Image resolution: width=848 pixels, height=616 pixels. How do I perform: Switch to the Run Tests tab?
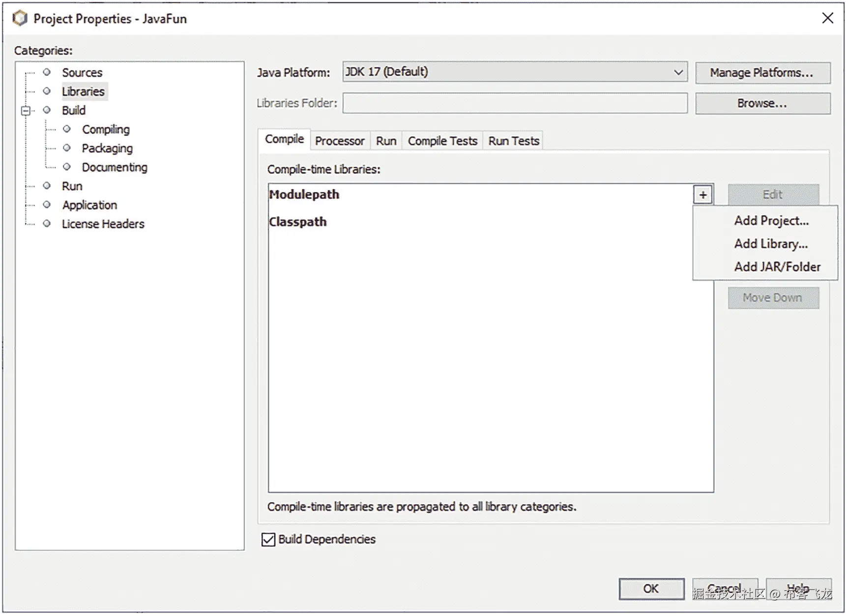pyautogui.click(x=513, y=141)
